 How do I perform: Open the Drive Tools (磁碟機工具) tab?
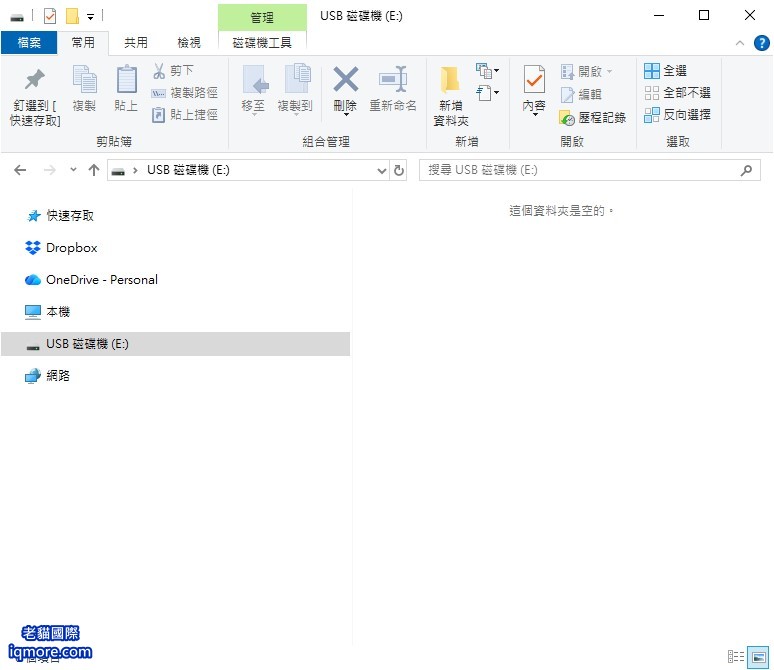(262, 42)
